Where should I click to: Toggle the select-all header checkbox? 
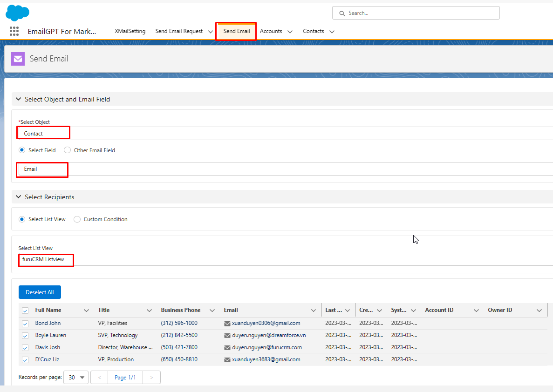point(25,311)
